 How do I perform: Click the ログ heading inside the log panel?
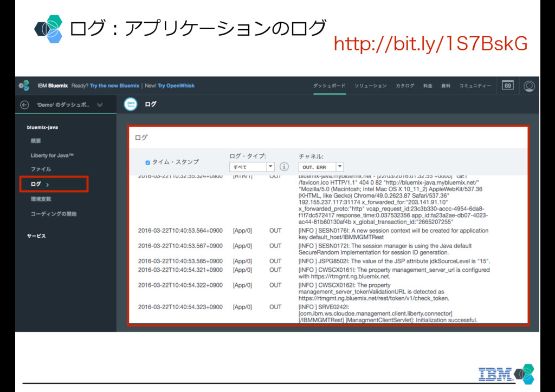[141, 138]
